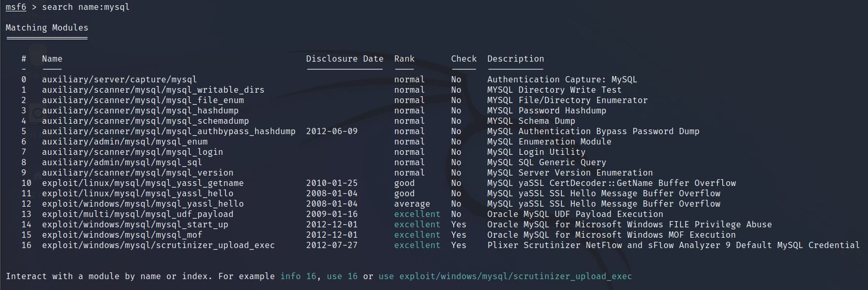Click 'use exploit/windows/mysql/scrutinizer_upload_exec' example command

(x=505, y=277)
